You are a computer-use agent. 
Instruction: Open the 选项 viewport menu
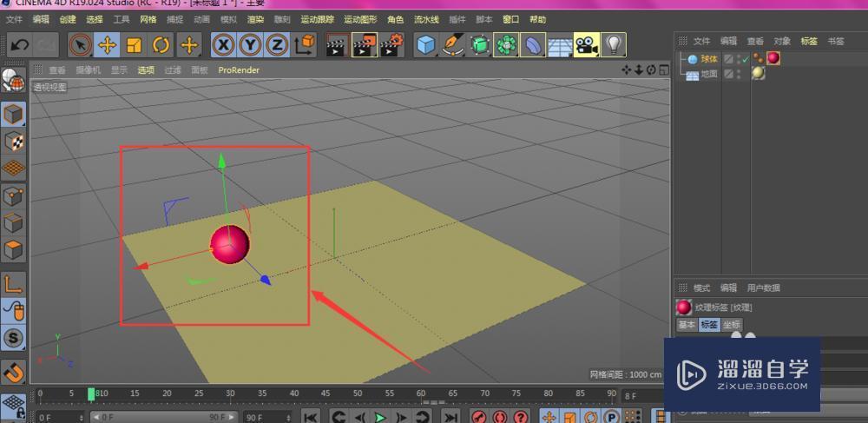[146, 69]
